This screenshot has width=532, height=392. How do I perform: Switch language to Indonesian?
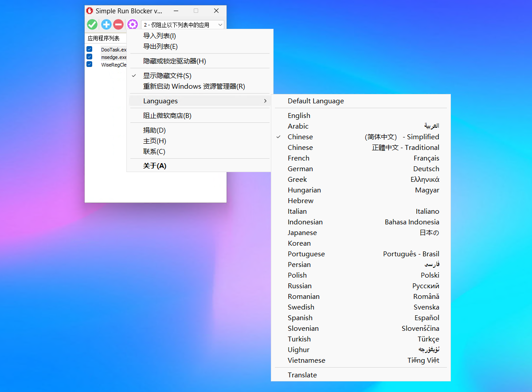(361, 222)
